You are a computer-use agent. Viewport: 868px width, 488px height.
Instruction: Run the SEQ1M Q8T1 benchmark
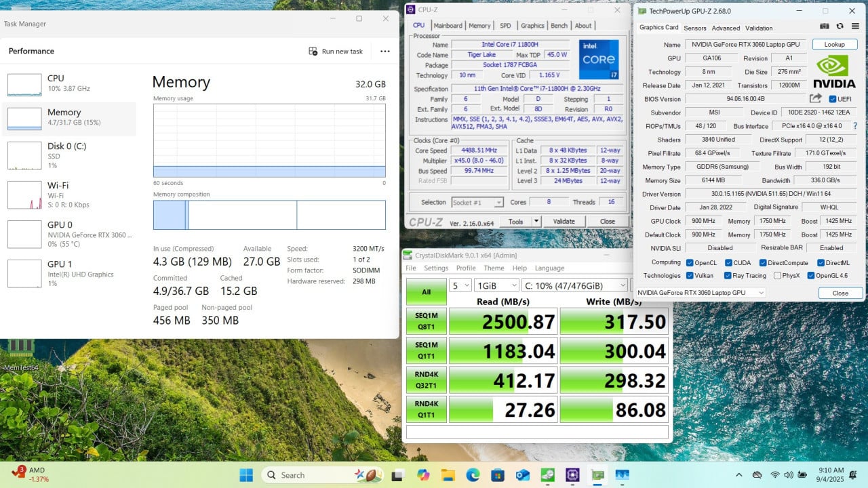click(426, 321)
